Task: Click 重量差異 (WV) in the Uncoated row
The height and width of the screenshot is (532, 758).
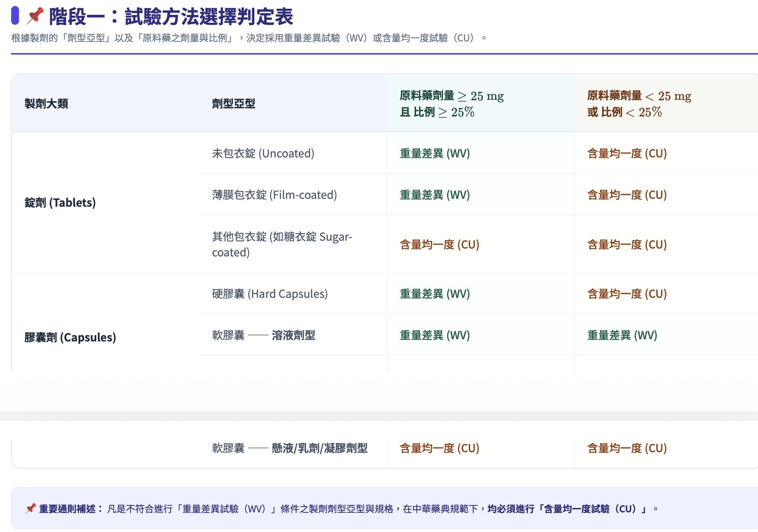Action: (435, 153)
